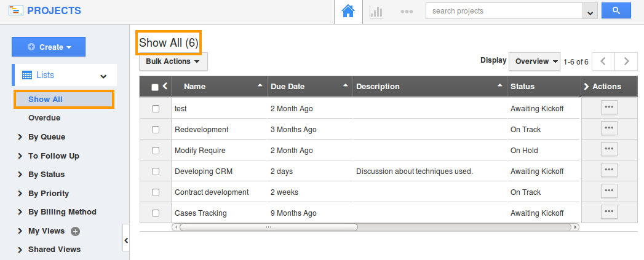Image resolution: width=644 pixels, height=260 pixels.
Task: Click the 'On Hold' status cell
Action: [x=524, y=151]
